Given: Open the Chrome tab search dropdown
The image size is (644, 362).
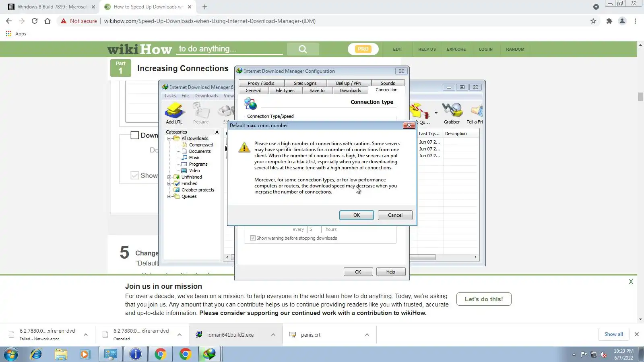Looking at the screenshot, I should [596, 7].
